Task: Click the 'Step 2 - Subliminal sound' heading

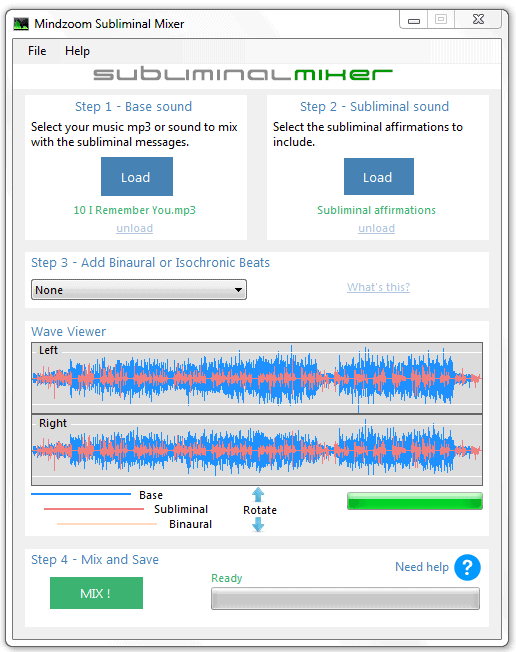Action: (375, 106)
